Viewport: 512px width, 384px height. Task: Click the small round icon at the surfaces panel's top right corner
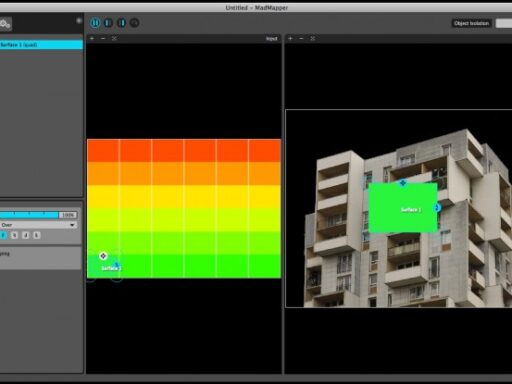click(x=79, y=21)
